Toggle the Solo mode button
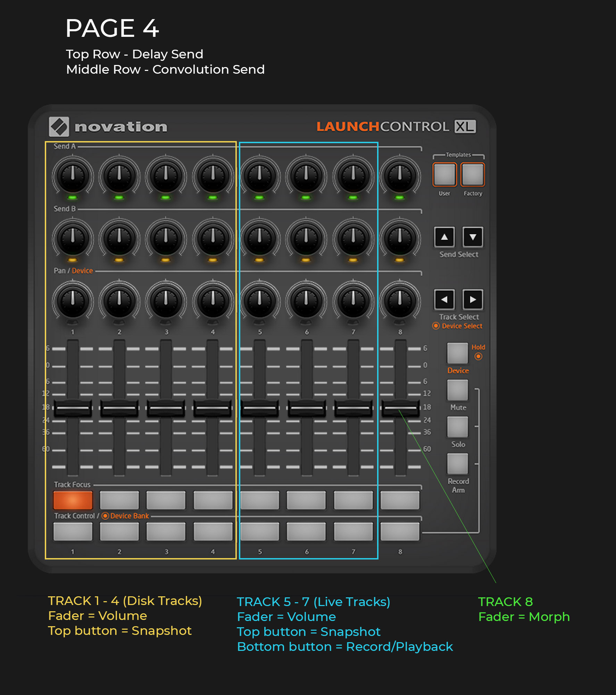 (x=457, y=427)
